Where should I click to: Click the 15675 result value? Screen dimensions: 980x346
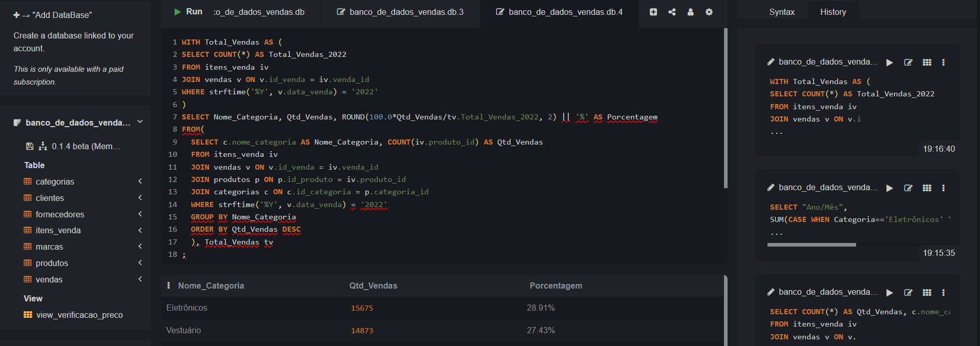click(x=362, y=308)
